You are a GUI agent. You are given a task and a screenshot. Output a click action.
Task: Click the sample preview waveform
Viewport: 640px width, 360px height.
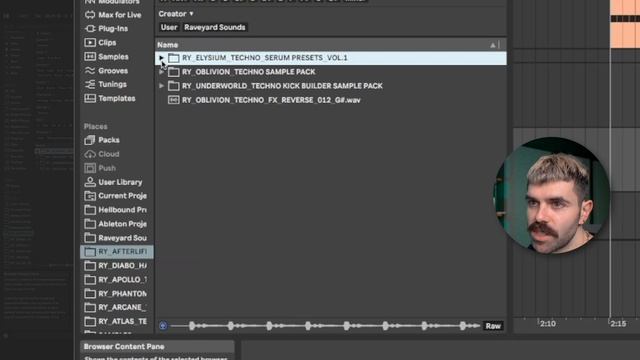pos(325,326)
